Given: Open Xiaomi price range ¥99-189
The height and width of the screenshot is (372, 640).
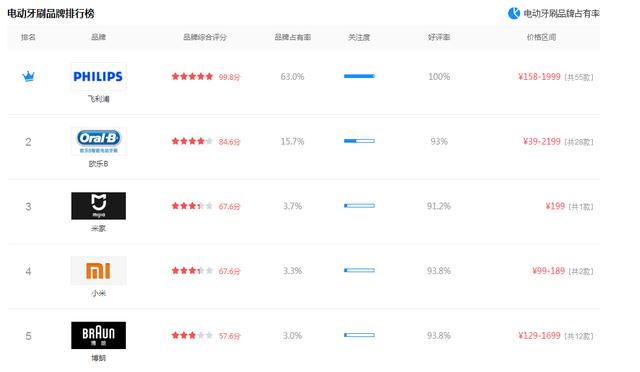Looking at the screenshot, I should (549, 271).
